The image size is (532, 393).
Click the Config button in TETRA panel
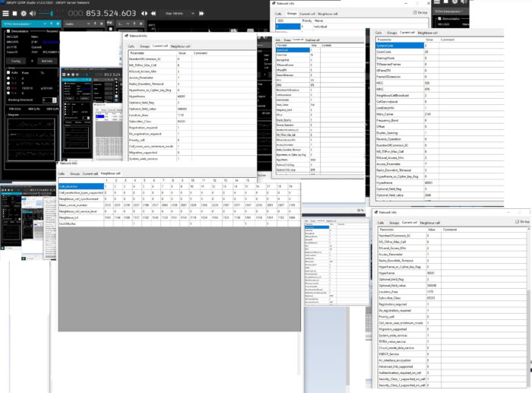[x=17, y=60]
